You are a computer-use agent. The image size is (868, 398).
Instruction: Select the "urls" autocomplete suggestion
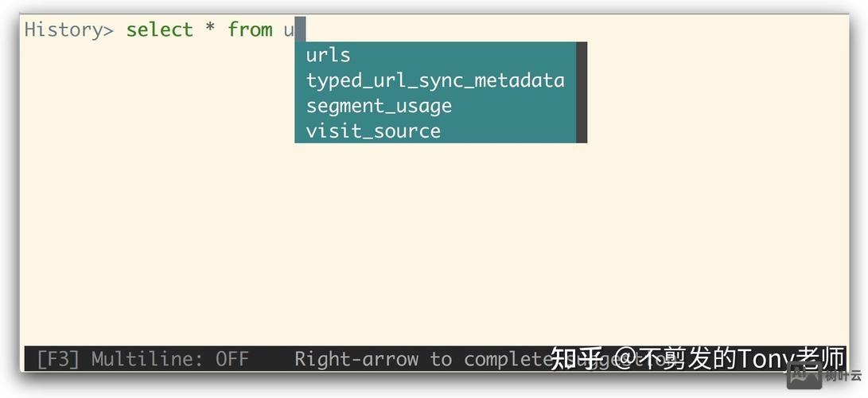pos(329,55)
